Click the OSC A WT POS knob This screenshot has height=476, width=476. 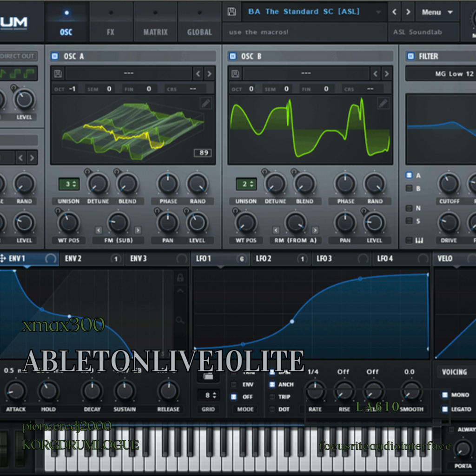(69, 223)
